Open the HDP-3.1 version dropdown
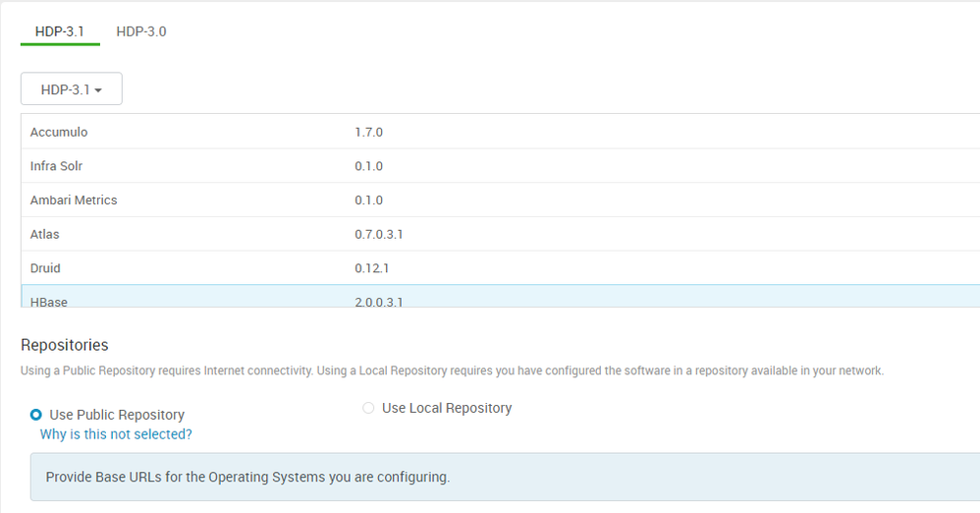 coord(72,88)
